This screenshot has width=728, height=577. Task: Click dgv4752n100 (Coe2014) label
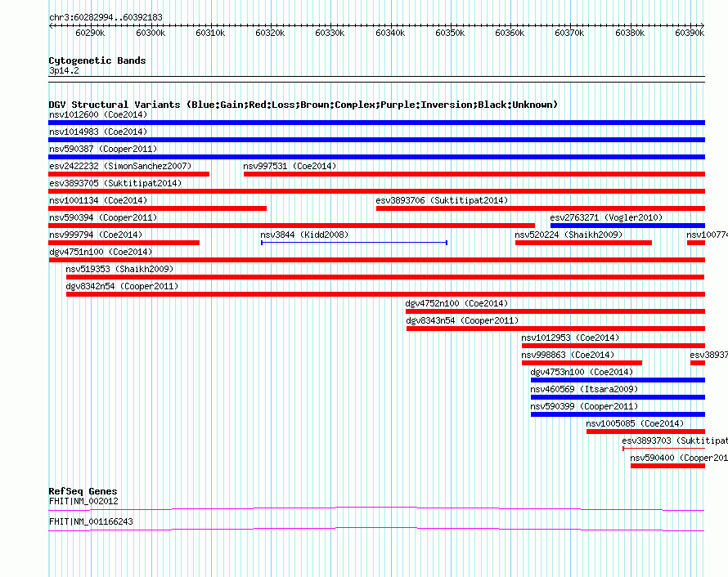click(x=457, y=303)
